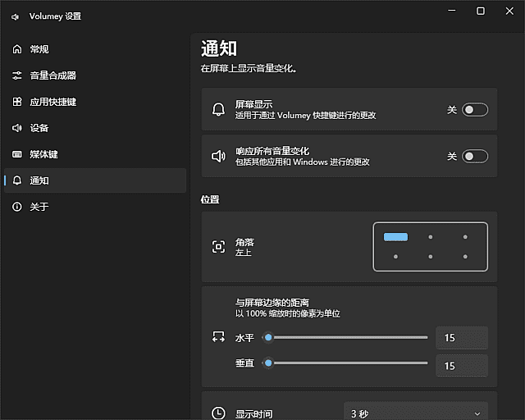525x420 pixels.
Task: Click the 与屏幕边缘的距离 label
Action: click(x=272, y=303)
